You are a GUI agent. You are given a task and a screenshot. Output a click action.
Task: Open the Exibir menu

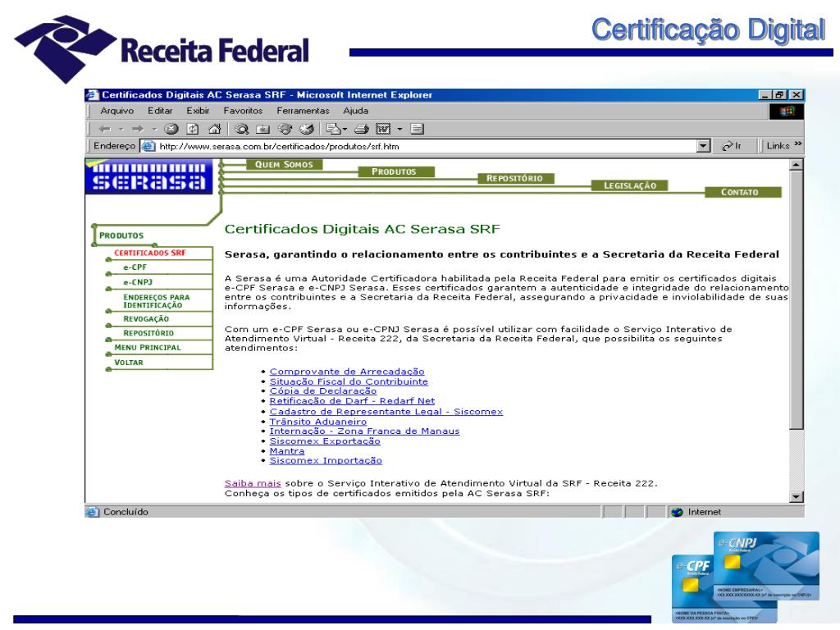tap(198, 111)
